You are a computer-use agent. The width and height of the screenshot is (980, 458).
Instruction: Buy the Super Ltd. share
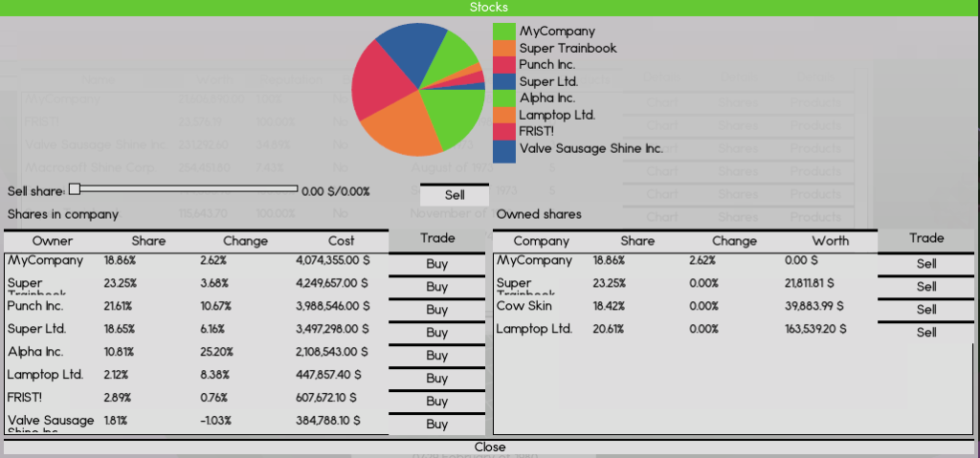(436, 333)
